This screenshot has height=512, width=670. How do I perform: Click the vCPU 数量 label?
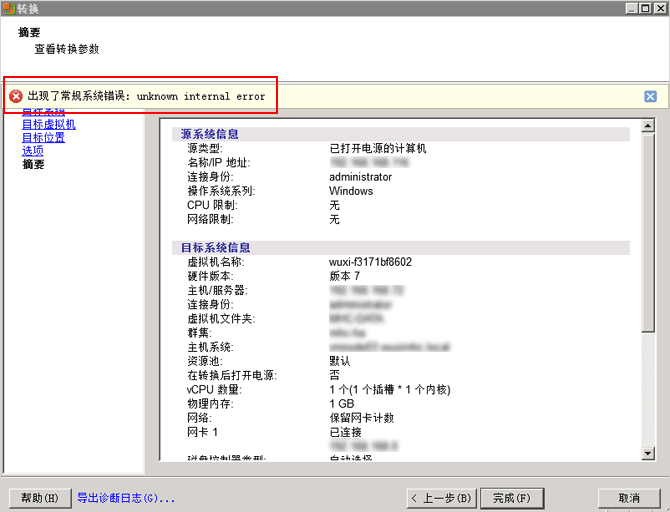pyautogui.click(x=215, y=390)
